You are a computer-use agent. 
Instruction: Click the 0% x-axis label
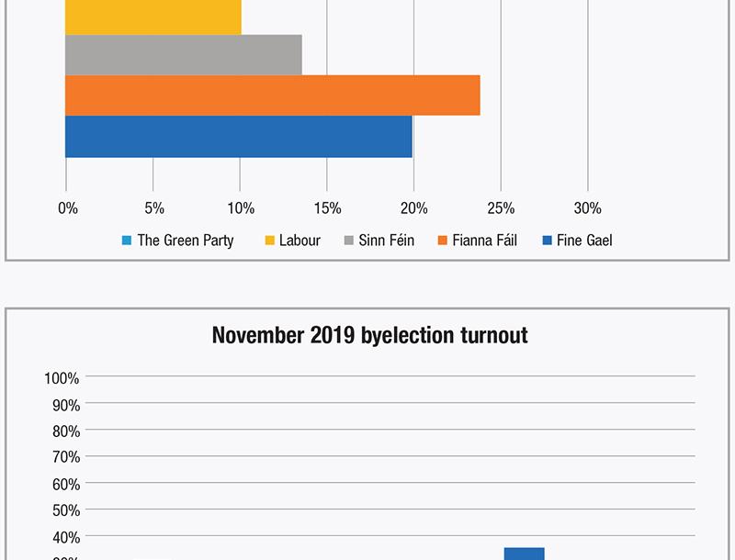68,208
